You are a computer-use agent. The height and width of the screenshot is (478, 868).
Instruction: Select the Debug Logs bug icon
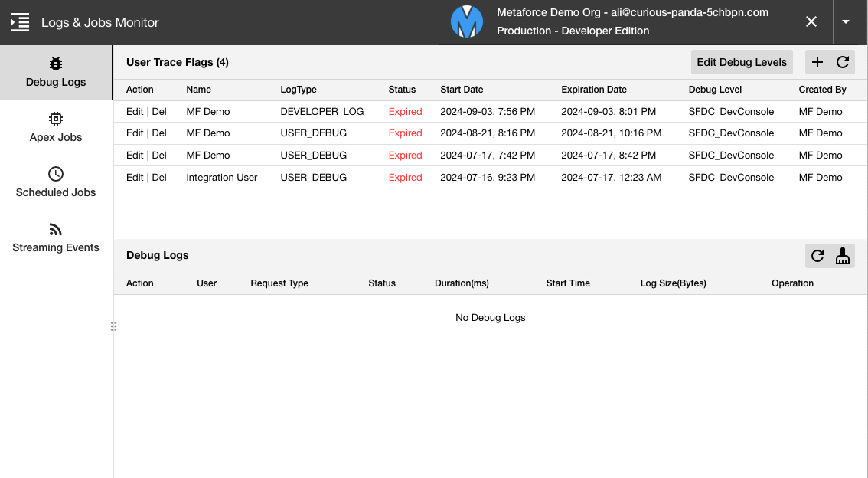click(56, 64)
